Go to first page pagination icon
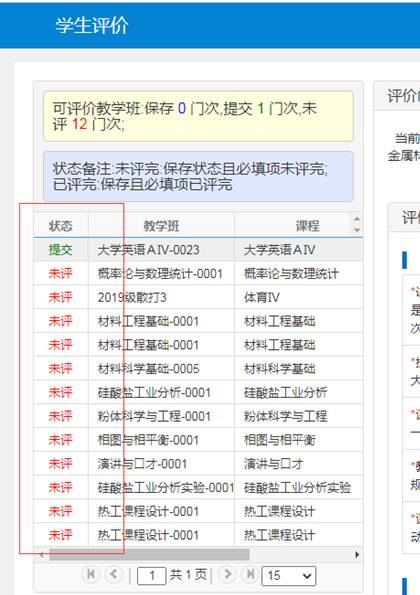Image resolution: width=420 pixels, height=595 pixels. pyautogui.click(x=91, y=574)
